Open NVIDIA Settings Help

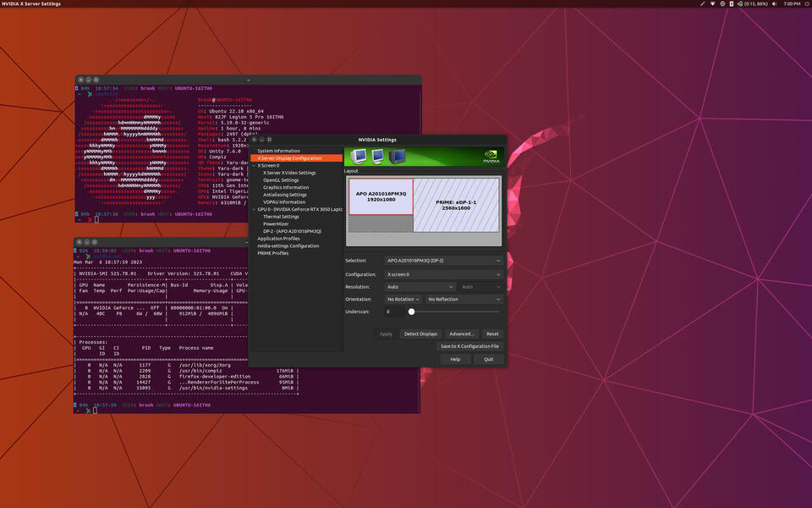455,359
